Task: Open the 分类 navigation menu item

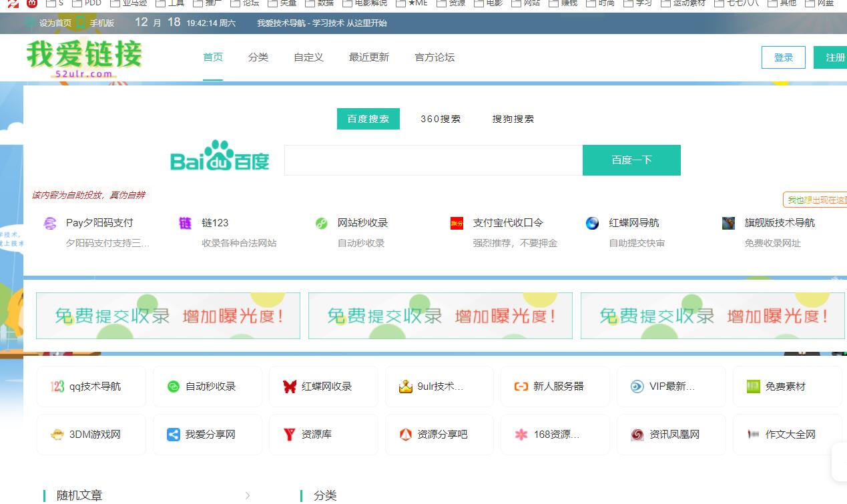Action: (x=258, y=57)
